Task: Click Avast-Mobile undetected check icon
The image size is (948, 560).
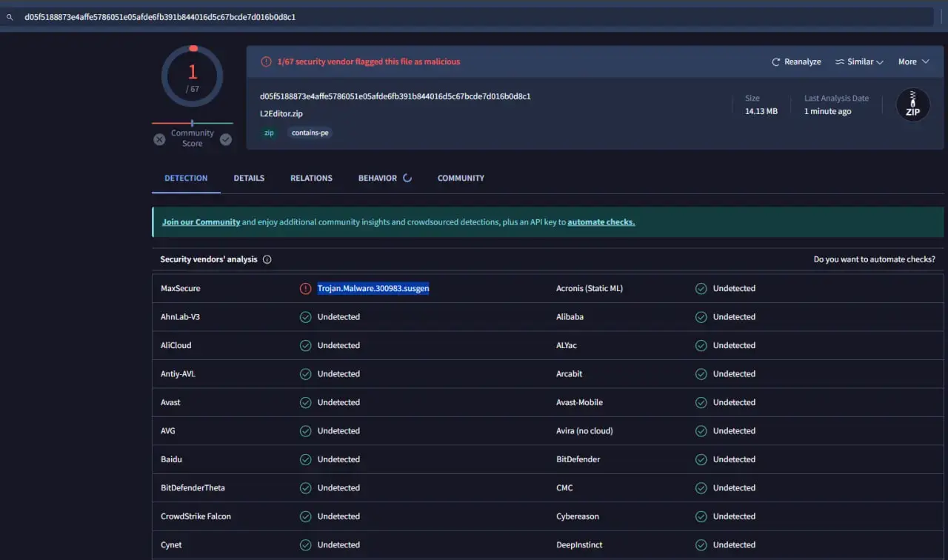Action: (x=701, y=403)
